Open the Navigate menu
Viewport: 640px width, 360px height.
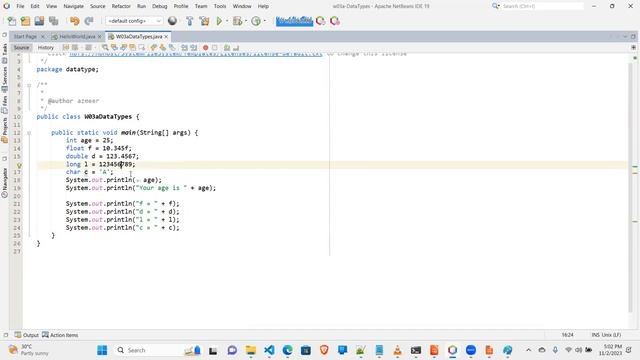(x=73, y=6)
